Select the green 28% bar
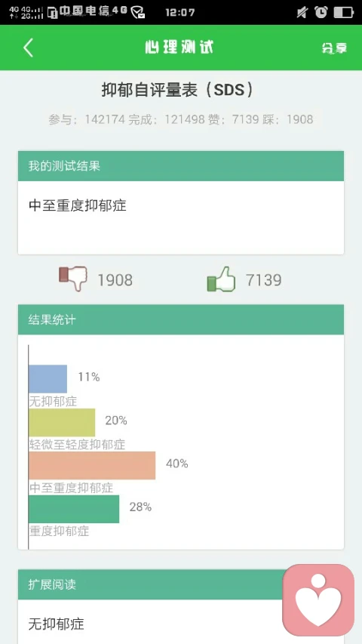 coord(74,509)
